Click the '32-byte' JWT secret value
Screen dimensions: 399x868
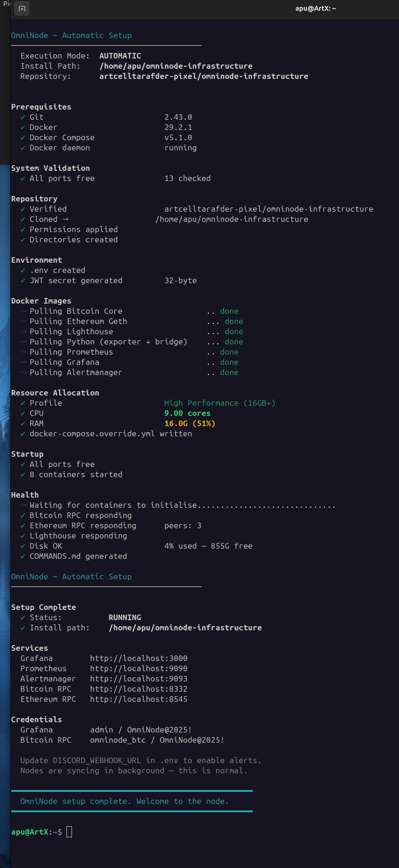(181, 280)
